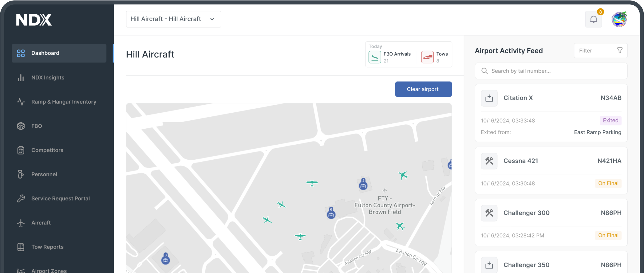
Task: Click the orange notification count badge
Action: (600, 12)
